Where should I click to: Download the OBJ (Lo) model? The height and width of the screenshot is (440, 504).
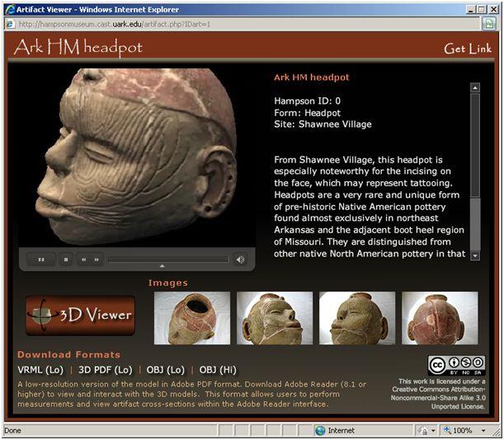pos(166,370)
